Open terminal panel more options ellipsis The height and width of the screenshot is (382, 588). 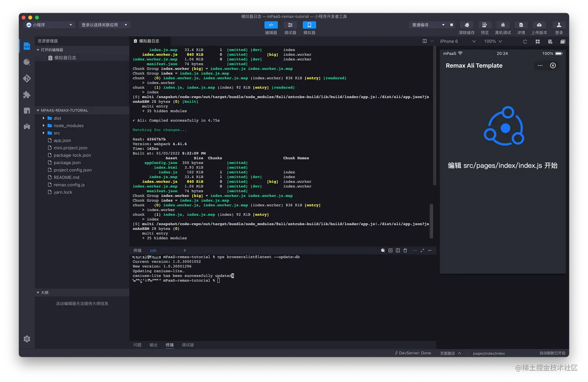point(415,251)
